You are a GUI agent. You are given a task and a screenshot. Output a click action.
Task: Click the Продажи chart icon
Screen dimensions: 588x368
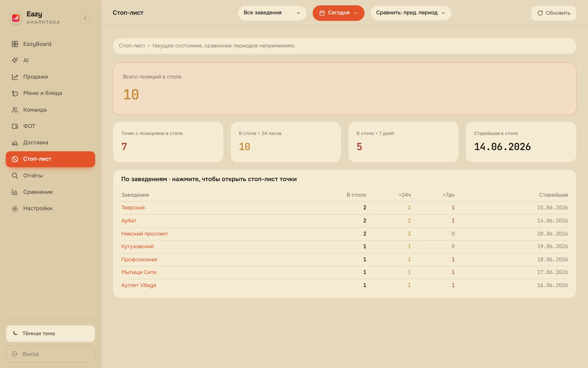[15, 77]
